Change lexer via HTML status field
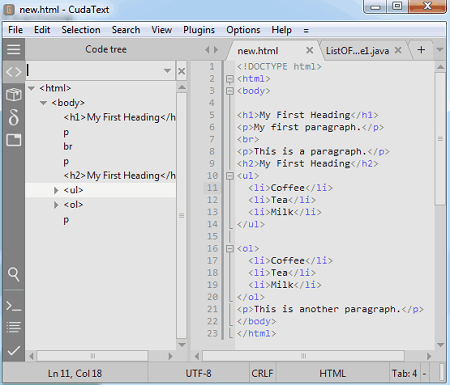The width and height of the screenshot is (450, 385). point(332,373)
